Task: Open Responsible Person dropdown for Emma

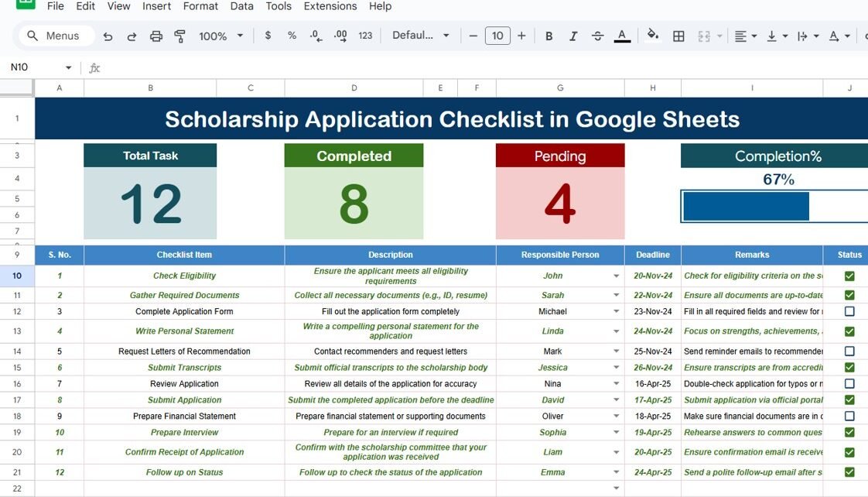Action: tap(616, 472)
